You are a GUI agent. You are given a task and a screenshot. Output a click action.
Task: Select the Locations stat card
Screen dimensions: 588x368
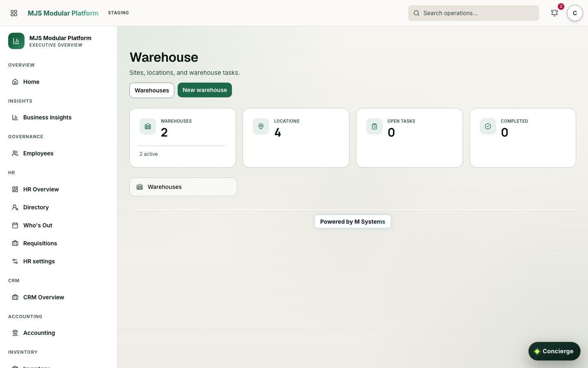pyautogui.click(x=296, y=138)
